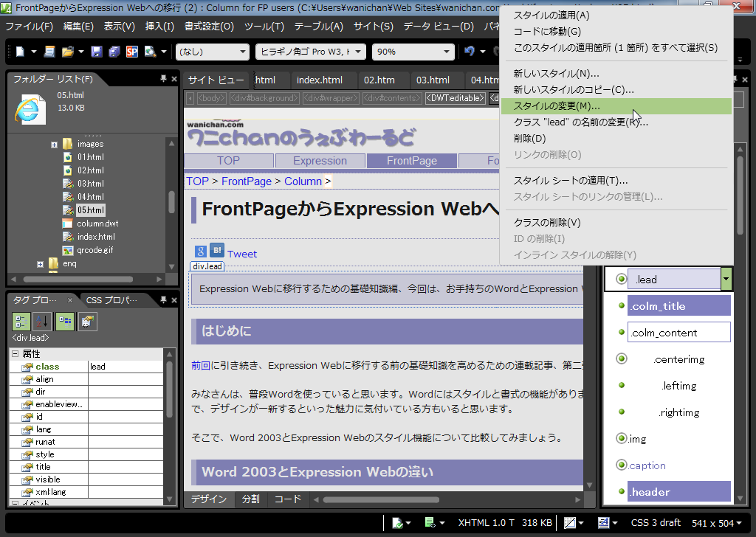Click the FrontPage breadcrumb link
Screen dimensions: 756x537
pos(247,181)
